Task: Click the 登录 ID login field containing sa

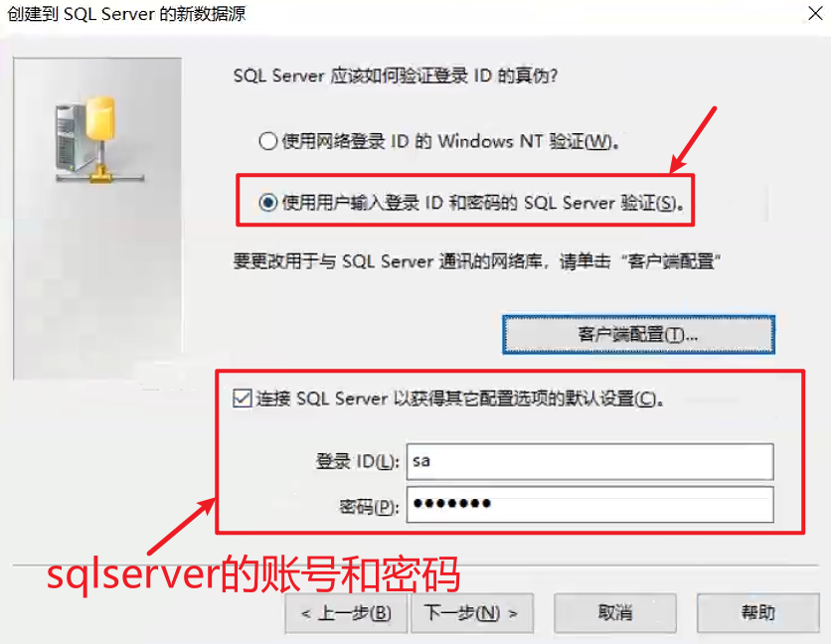Action: pos(589,461)
